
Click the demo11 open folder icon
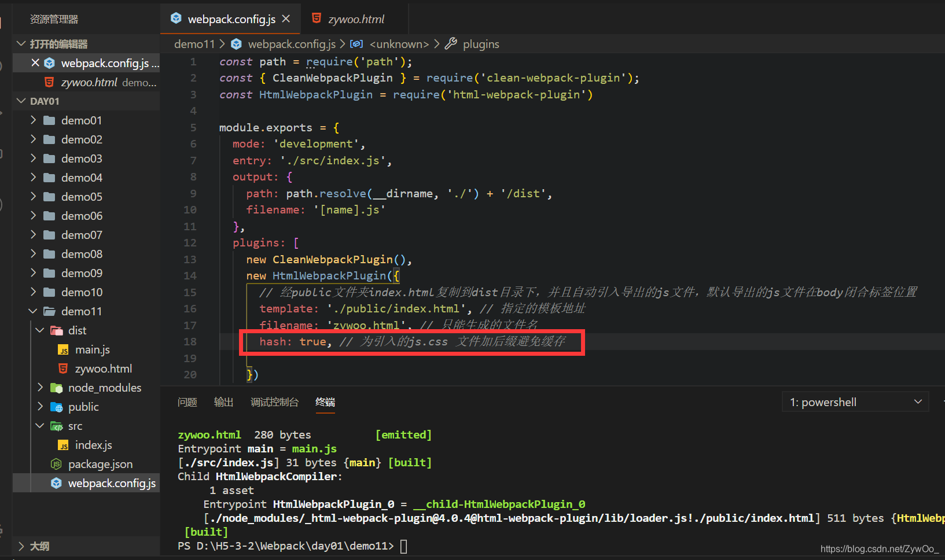click(x=50, y=311)
